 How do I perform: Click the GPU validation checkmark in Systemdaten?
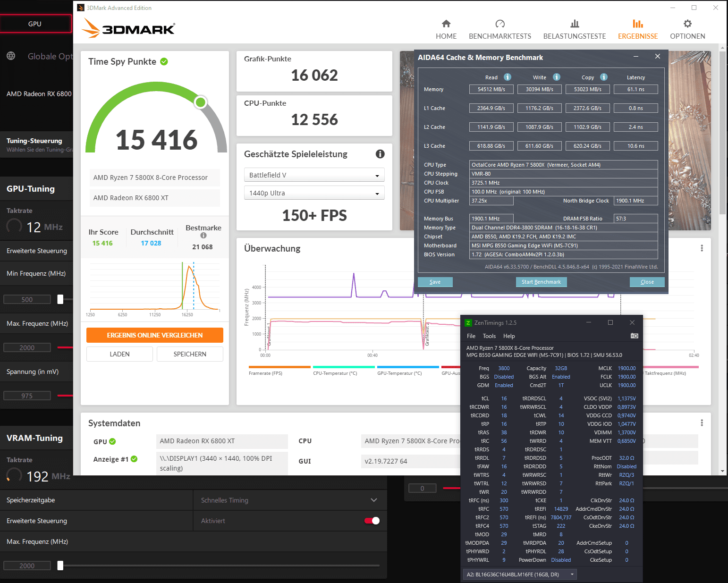click(x=112, y=441)
